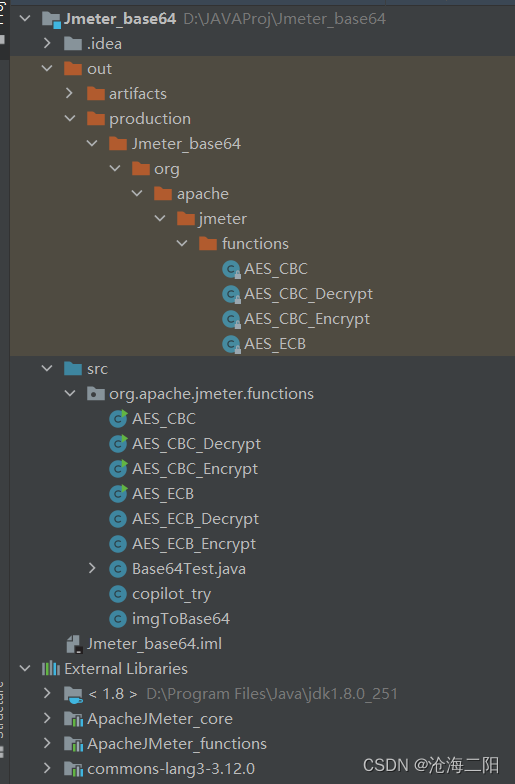
Task: Collapse the jmeter folder
Action: 160,218
